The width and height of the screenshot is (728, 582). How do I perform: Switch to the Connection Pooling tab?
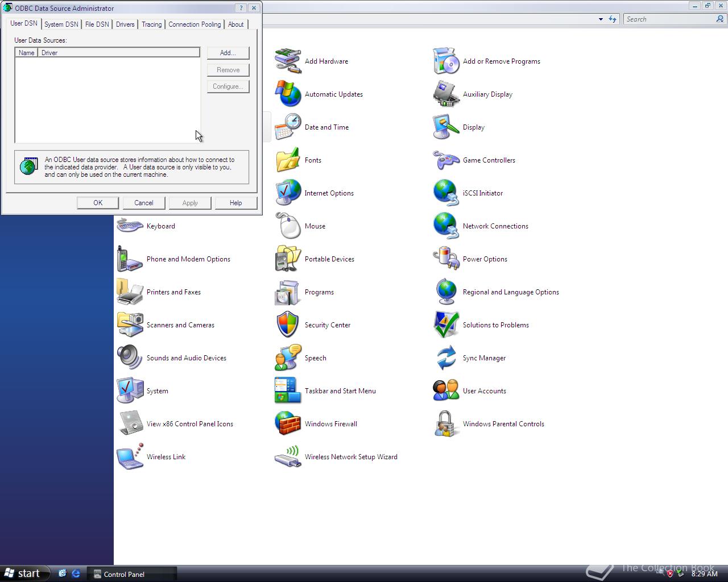tap(195, 24)
